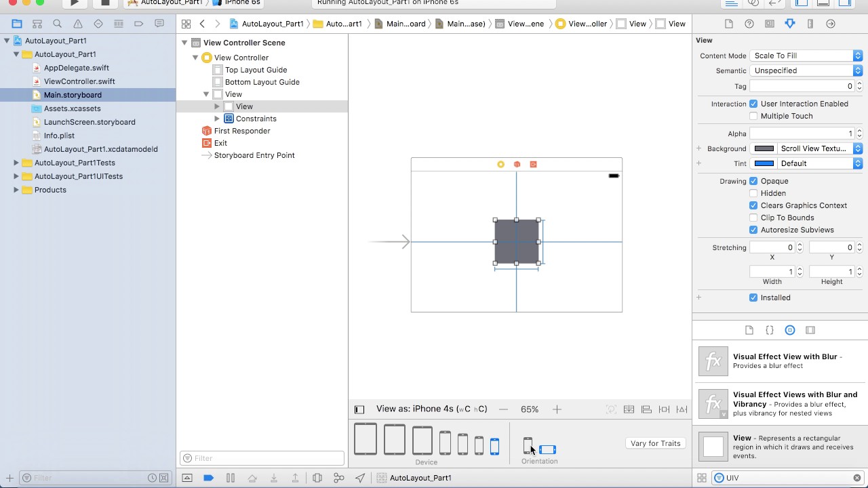Screen dimensions: 868x488
Task: Click the Run play button
Action: (x=75, y=3)
